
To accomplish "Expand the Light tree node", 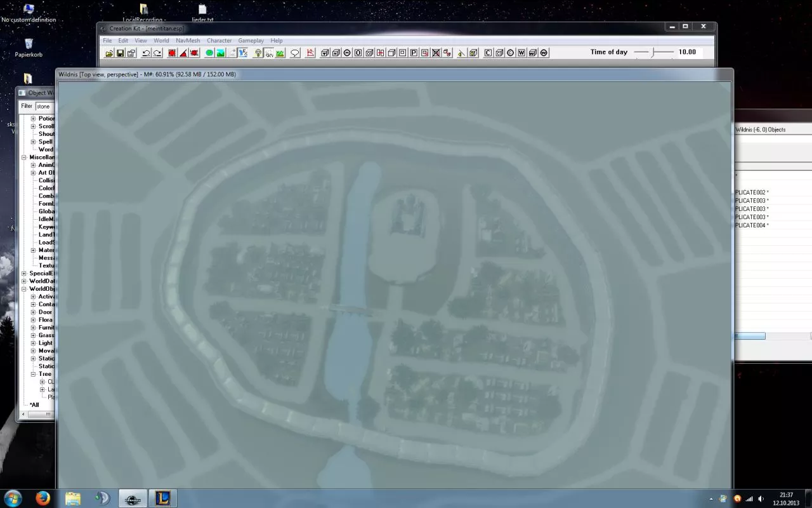I will click(33, 343).
